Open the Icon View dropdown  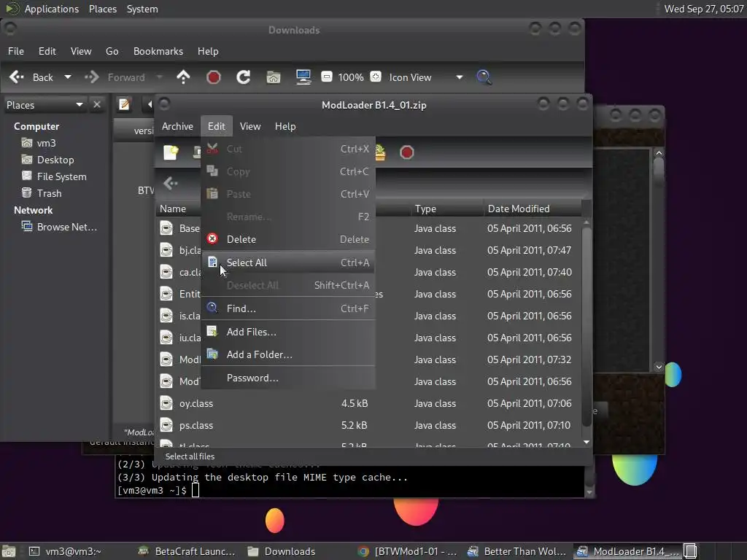[426, 77]
